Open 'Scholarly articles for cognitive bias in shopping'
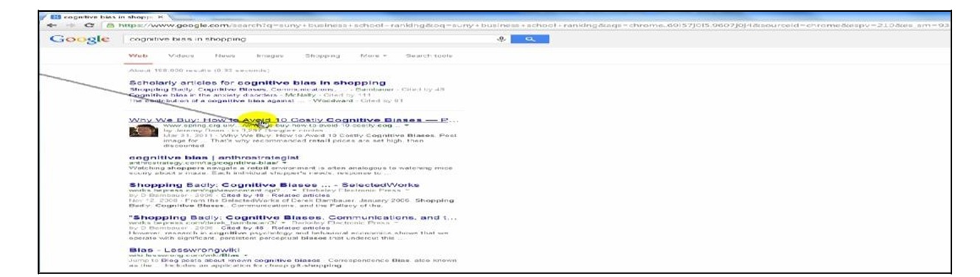The image size is (980, 277). tap(257, 83)
